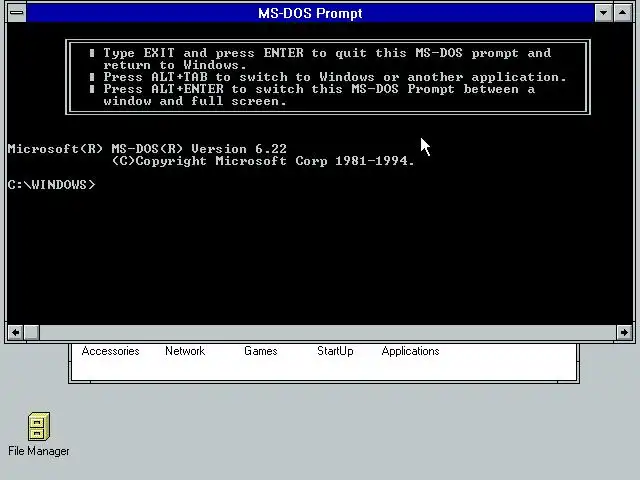This screenshot has width=640, height=480.
Task: Open the MS-DOS Prompt control menu box
Action: (x=17, y=13)
